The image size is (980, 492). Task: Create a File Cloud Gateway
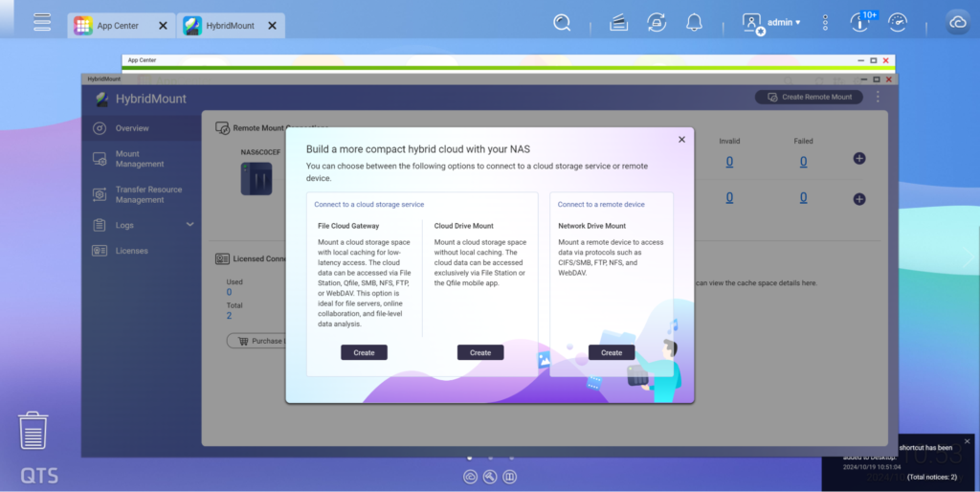(x=364, y=352)
